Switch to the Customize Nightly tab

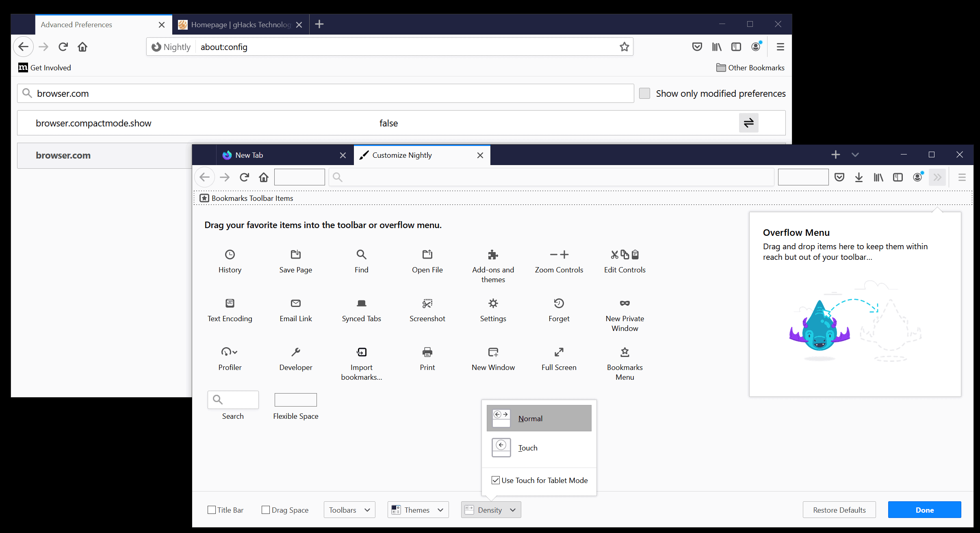tap(420, 155)
